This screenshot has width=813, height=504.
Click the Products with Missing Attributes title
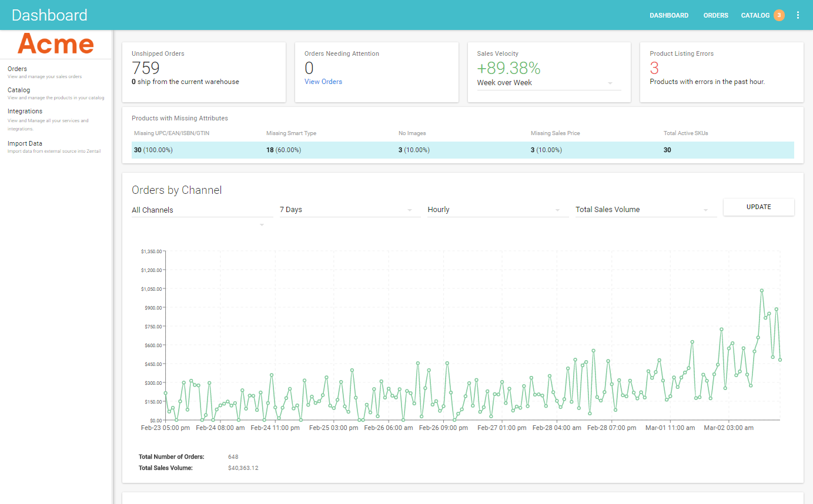click(x=180, y=118)
